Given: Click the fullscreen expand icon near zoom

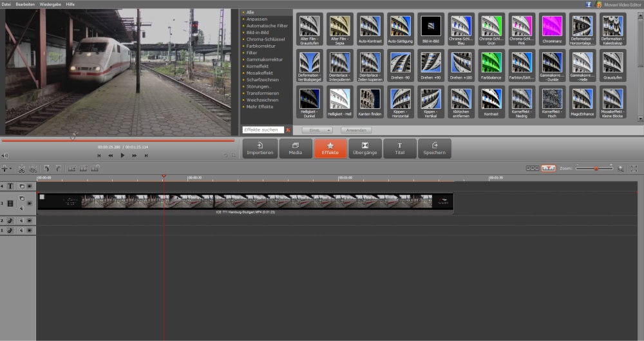Looking at the screenshot, I should pyautogui.click(x=634, y=169).
